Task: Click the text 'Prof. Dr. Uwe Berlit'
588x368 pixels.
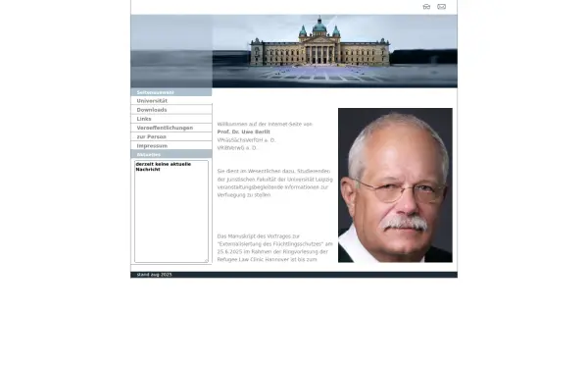Action: (x=244, y=132)
